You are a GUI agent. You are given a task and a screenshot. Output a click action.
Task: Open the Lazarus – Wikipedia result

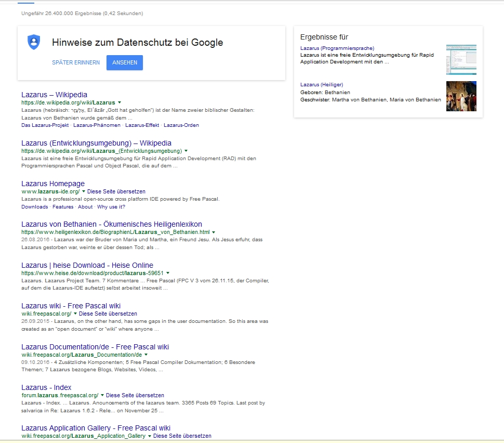pos(54,95)
